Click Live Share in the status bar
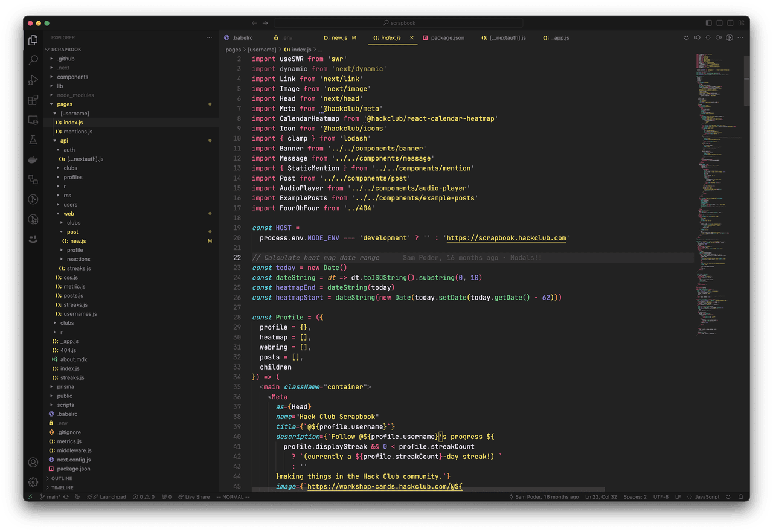 coord(194,497)
